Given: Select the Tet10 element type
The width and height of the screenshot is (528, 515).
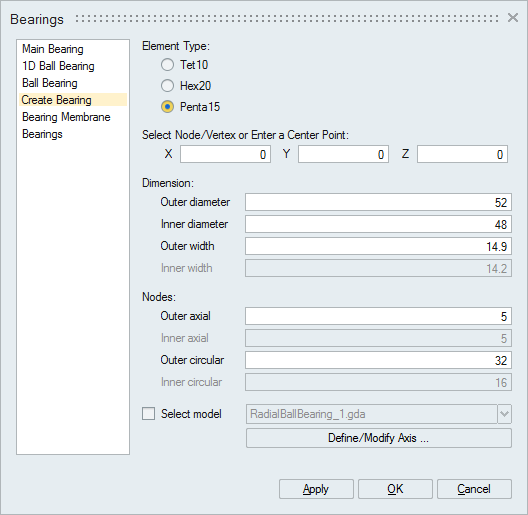Looking at the screenshot, I should pos(167,65).
